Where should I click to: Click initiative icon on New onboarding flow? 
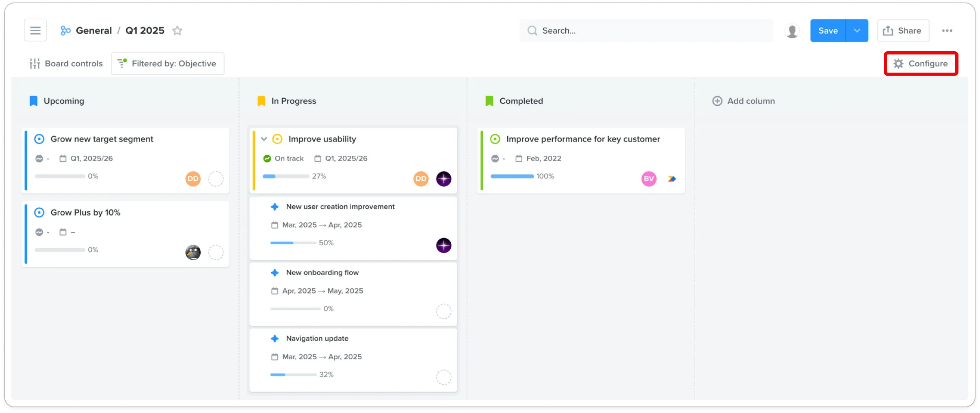point(275,273)
